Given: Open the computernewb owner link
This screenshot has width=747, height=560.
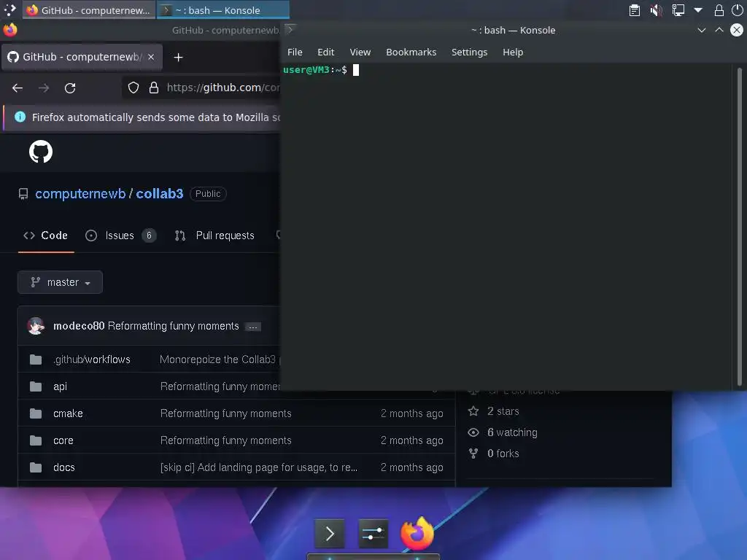Looking at the screenshot, I should coord(80,194).
